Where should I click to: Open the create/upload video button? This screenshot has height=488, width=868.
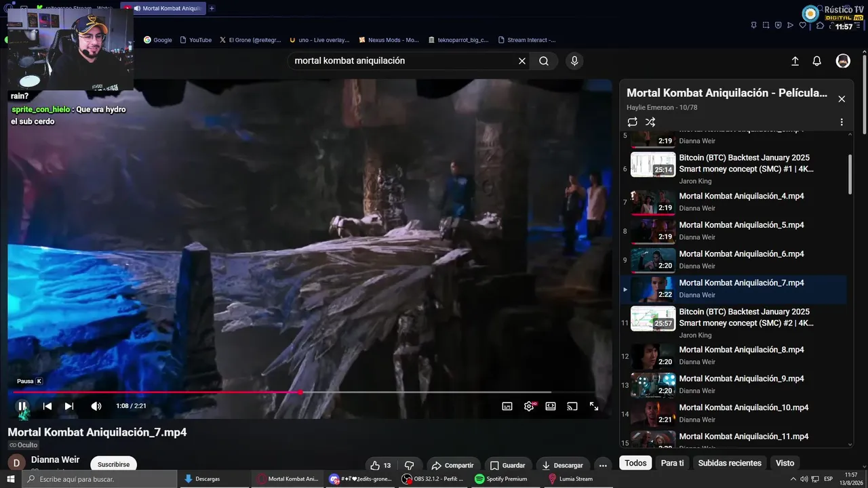(795, 61)
